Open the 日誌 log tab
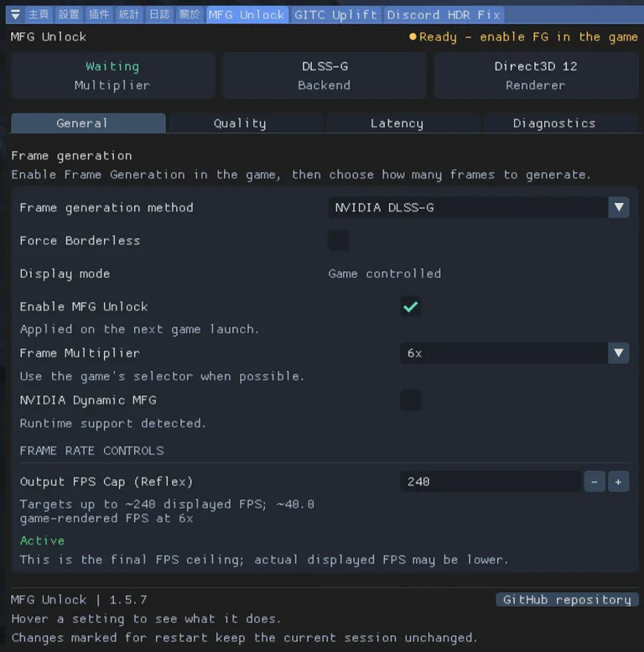The image size is (644, 652). click(x=159, y=15)
